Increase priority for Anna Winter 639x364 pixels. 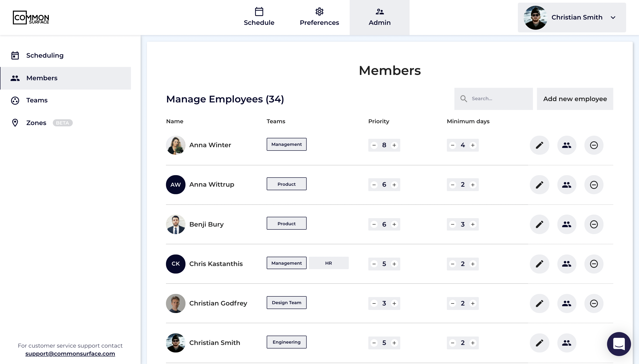(394, 145)
